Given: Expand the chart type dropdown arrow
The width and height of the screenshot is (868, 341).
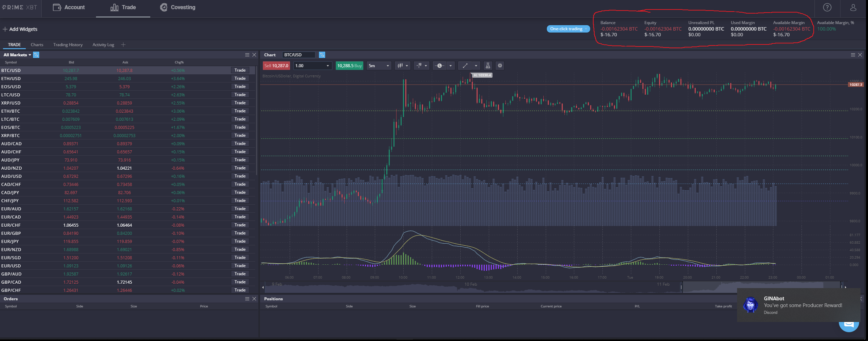Looking at the screenshot, I should 407,66.
